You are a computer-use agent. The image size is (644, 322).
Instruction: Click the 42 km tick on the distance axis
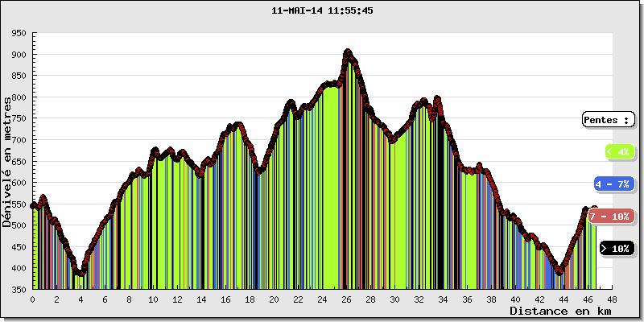[539, 299]
